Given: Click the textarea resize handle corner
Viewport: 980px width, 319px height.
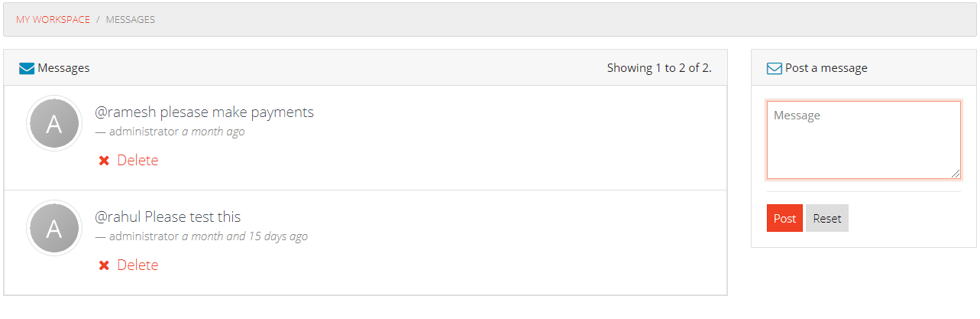Looking at the screenshot, I should 956,174.
